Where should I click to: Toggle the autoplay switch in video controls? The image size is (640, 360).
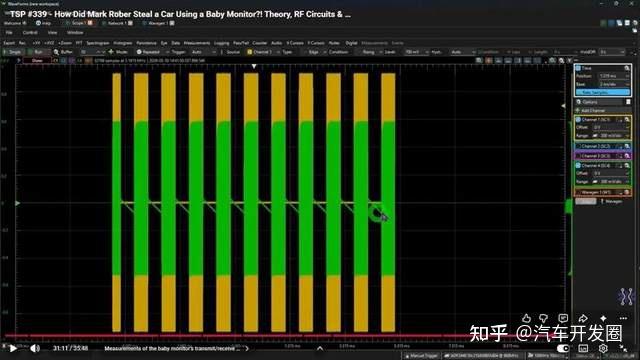pyautogui.click(x=563, y=348)
